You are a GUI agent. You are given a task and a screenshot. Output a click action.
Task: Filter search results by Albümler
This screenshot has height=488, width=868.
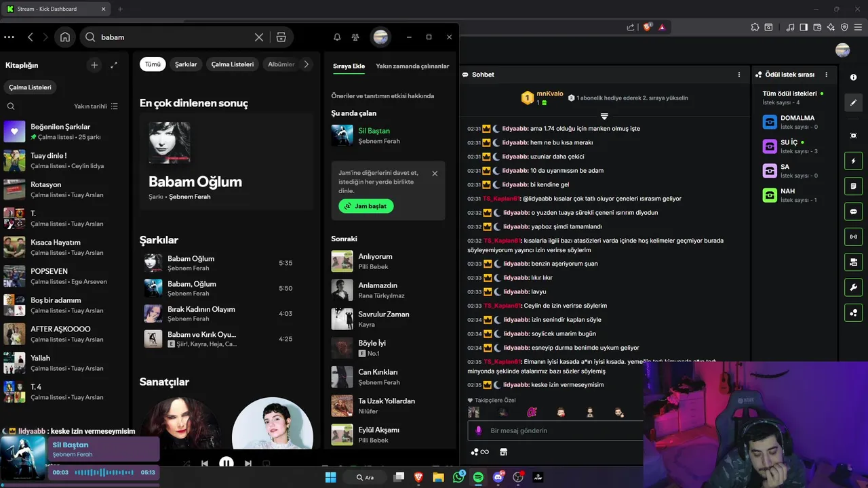click(x=281, y=64)
